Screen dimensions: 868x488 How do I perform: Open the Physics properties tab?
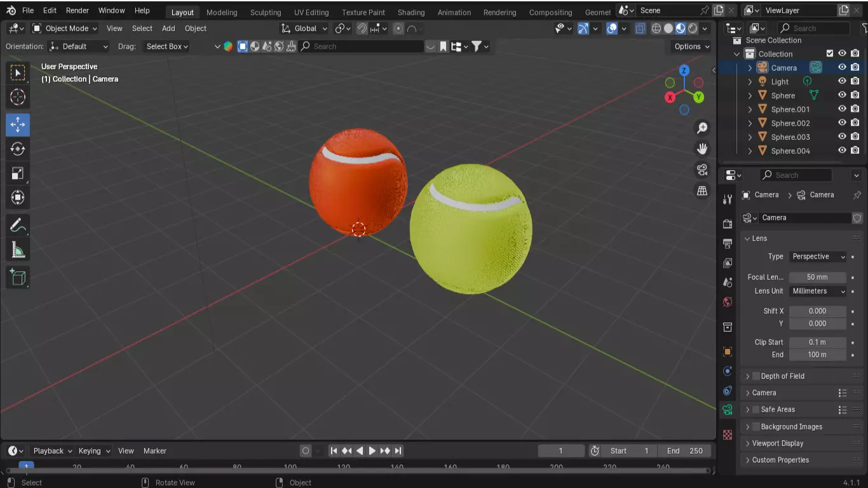pyautogui.click(x=728, y=371)
